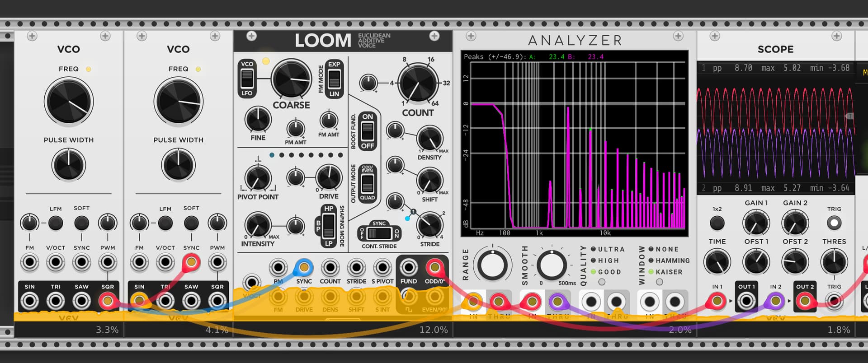Click the SAW output jack on left VCO

click(82, 301)
